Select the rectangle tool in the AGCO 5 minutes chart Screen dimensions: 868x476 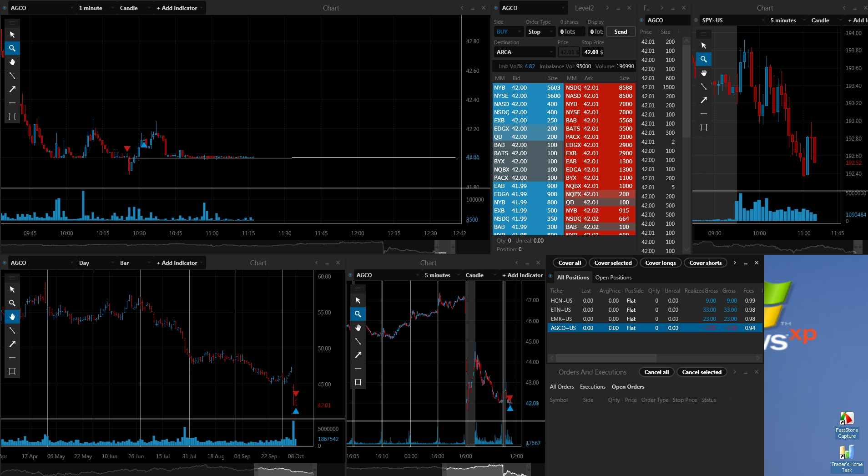pyautogui.click(x=358, y=382)
